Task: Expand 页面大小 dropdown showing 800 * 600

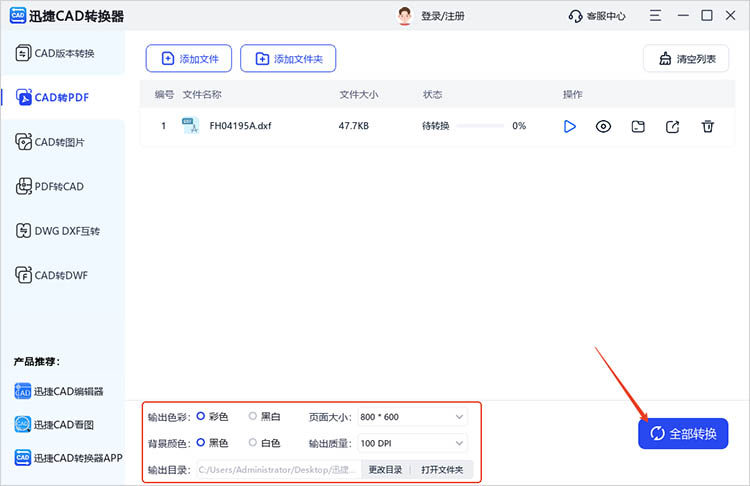Action: pyautogui.click(x=412, y=417)
